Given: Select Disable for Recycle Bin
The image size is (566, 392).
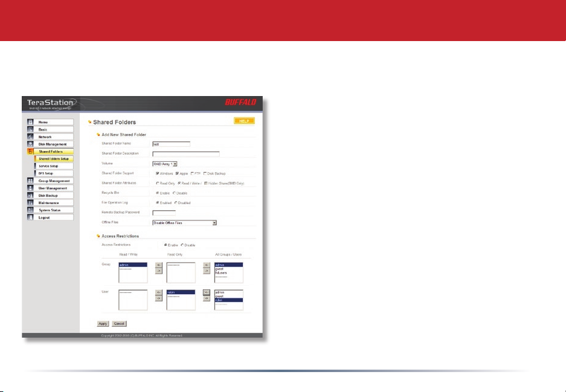Looking at the screenshot, I should tap(174, 193).
